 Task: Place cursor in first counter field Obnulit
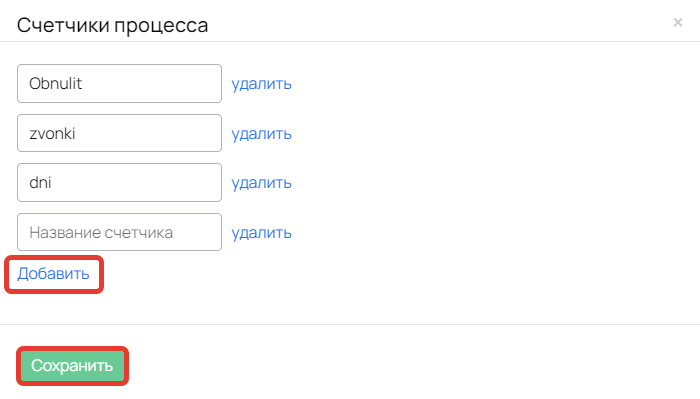[119, 83]
